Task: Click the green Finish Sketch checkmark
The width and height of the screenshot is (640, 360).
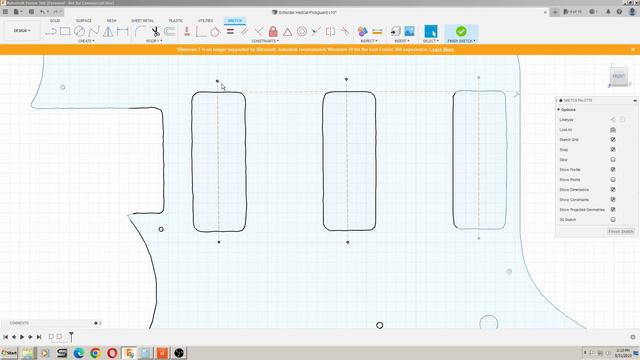Action: pyautogui.click(x=461, y=31)
